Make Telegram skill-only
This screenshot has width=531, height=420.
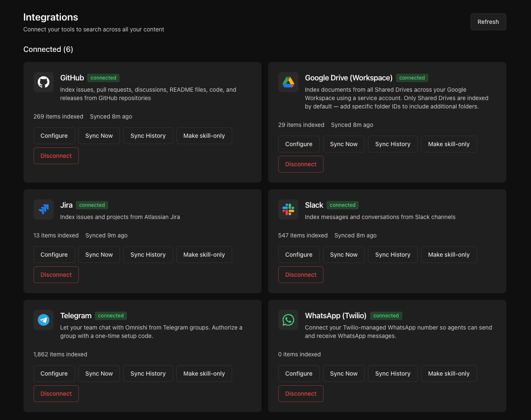point(204,374)
